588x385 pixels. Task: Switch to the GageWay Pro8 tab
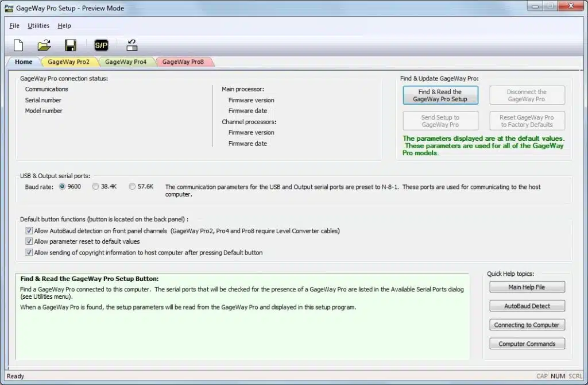point(183,62)
